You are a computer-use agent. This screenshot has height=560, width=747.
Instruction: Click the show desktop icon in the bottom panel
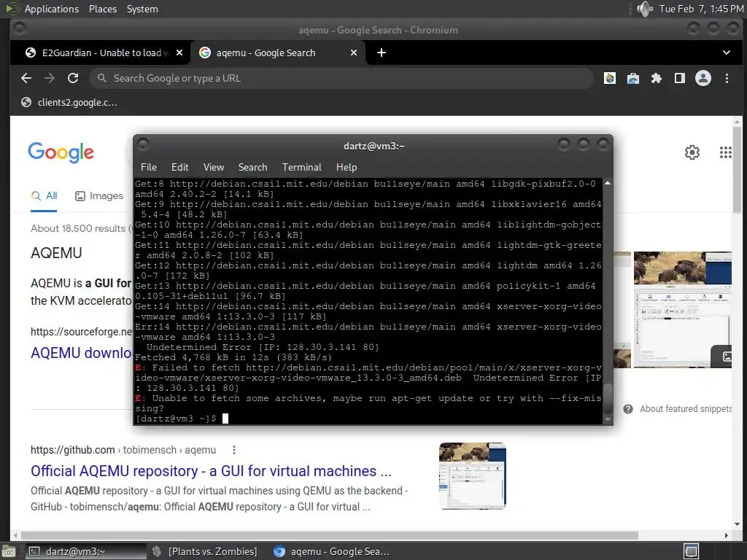coord(9,552)
